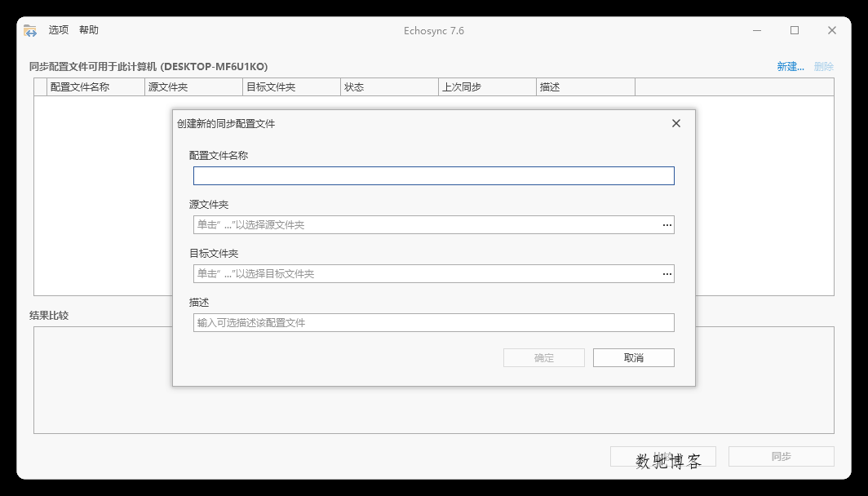Screen dimensions: 868x496
Task: Focus the 配置文件名称 input field
Action: click(x=433, y=176)
